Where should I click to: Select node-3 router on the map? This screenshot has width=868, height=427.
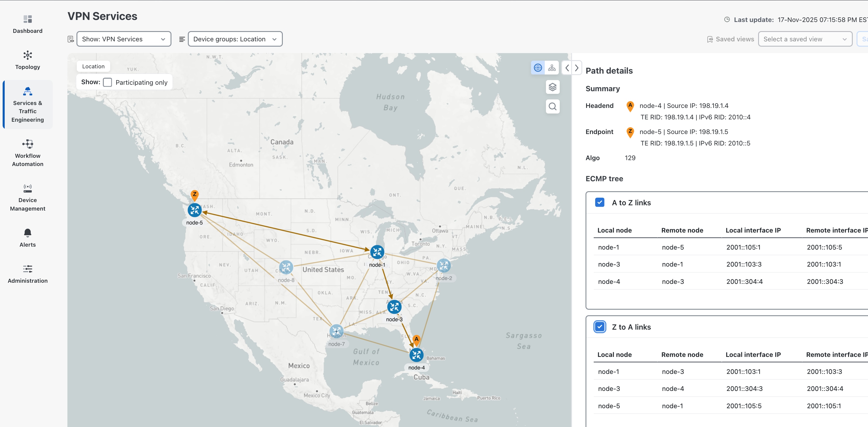[x=394, y=307]
